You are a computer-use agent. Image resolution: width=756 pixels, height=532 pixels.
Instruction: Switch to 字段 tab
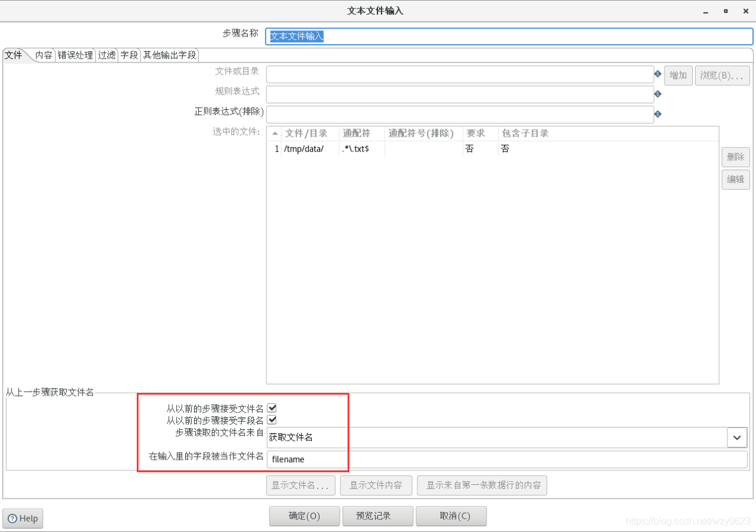pos(129,55)
